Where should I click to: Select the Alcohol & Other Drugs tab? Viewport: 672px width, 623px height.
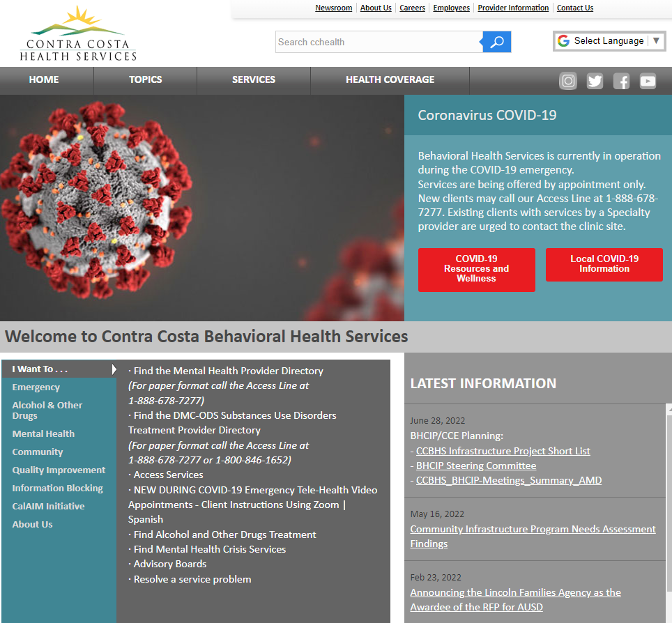47,410
